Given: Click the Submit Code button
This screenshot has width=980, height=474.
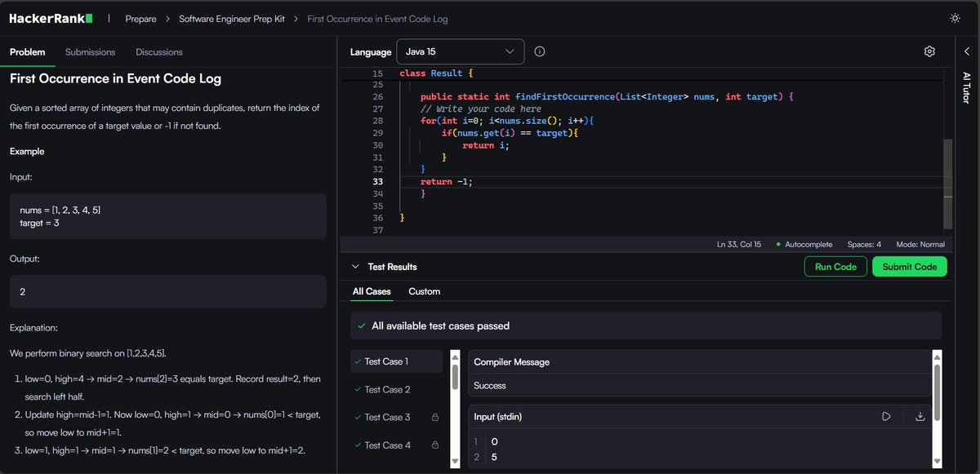Looking at the screenshot, I should (909, 266).
